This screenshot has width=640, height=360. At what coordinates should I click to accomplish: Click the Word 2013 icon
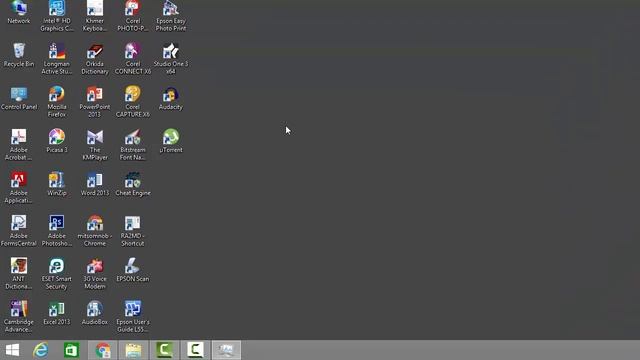[x=95, y=184]
